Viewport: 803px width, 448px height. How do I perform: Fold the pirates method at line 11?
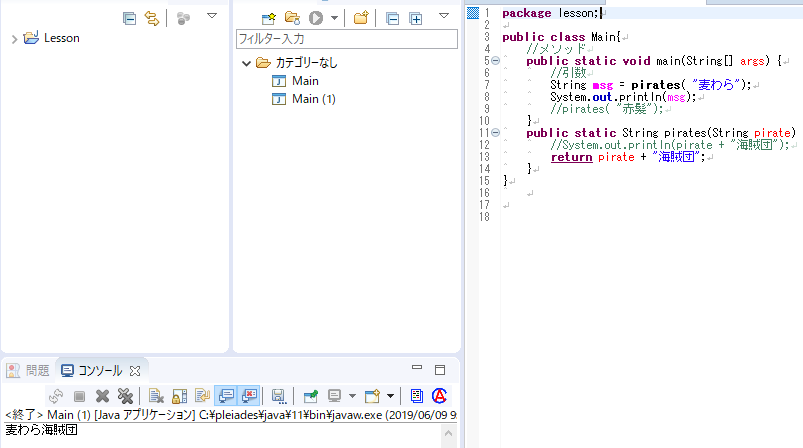click(x=495, y=133)
